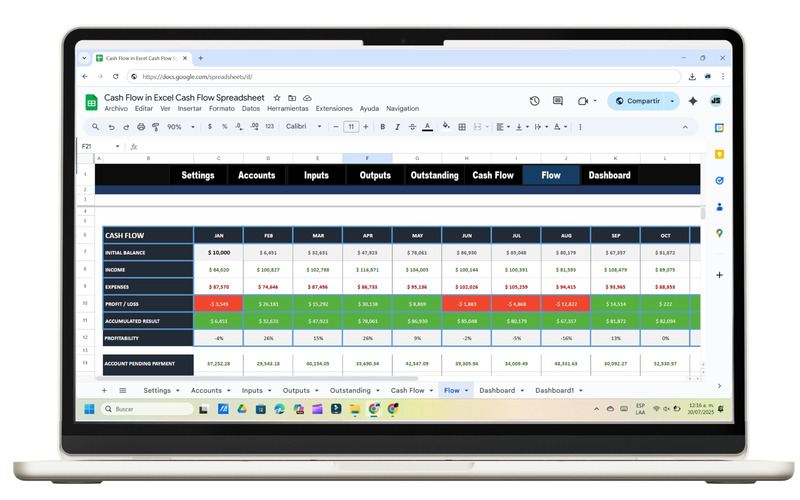Screen dimensions: 800x500
Task: Increase font size with plus
Action: point(365,127)
